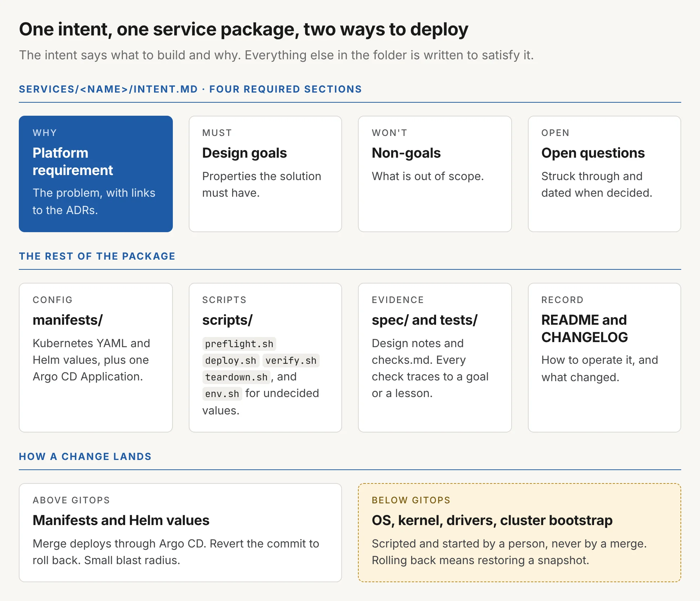Click the 'WON'T' label

pyautogui.click(x=389, y=133)
